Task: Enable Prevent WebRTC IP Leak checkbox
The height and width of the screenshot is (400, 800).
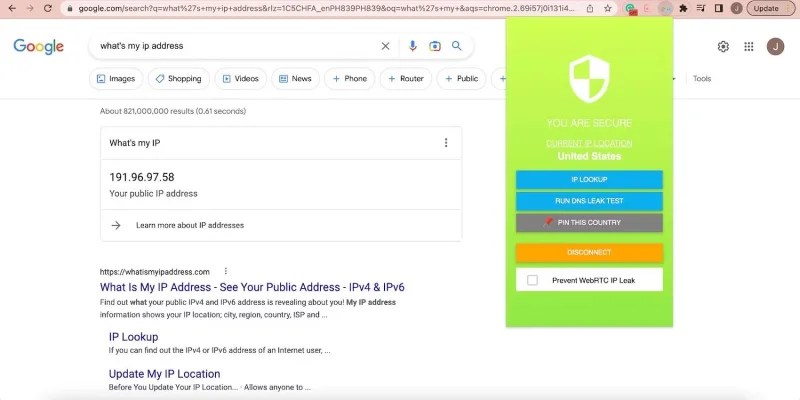Action: [532, 280]
